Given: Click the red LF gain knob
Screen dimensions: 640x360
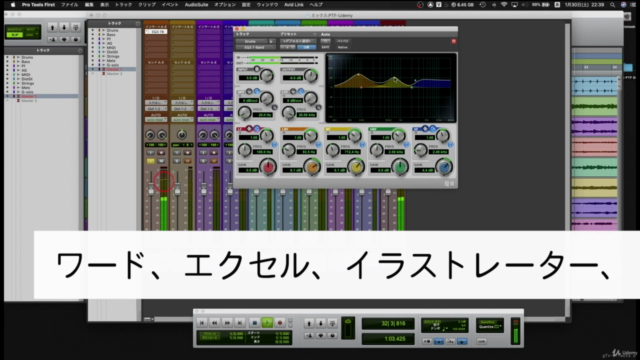Looking at the screenshot, I should [268, 167].
